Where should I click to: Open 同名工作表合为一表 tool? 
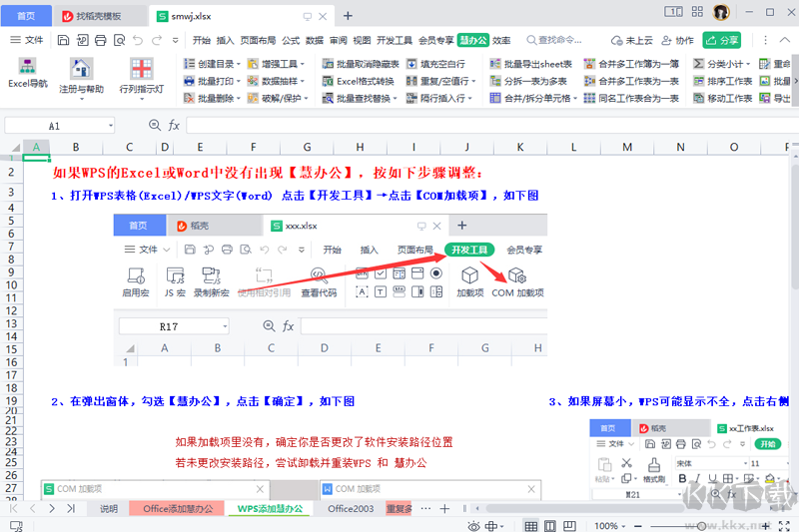coord(632,98)
